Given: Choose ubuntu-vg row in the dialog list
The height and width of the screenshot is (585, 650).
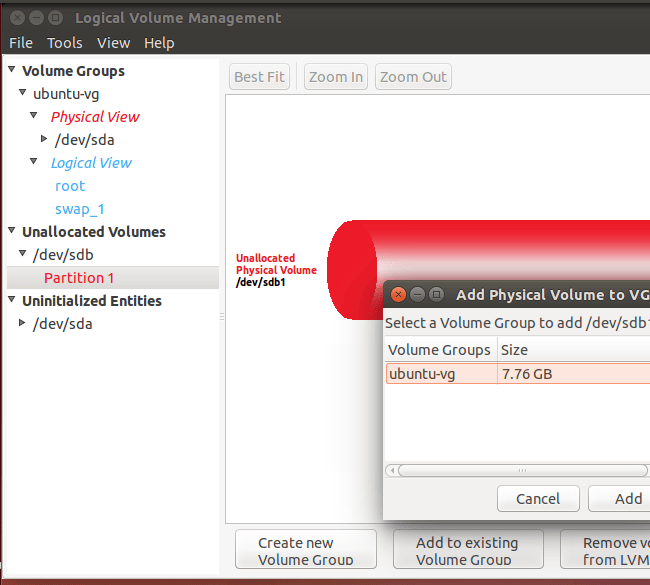Looking at the screenshot, I should 440,374.
